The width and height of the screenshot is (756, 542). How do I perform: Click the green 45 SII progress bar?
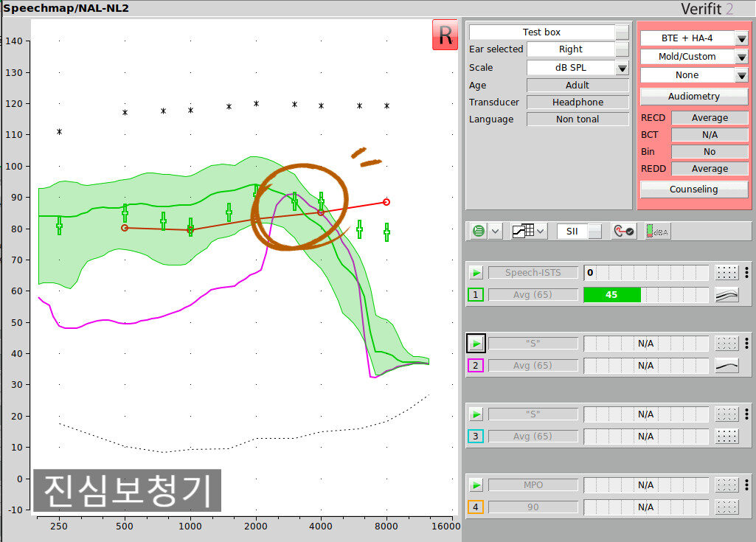(x=611, y=295)
